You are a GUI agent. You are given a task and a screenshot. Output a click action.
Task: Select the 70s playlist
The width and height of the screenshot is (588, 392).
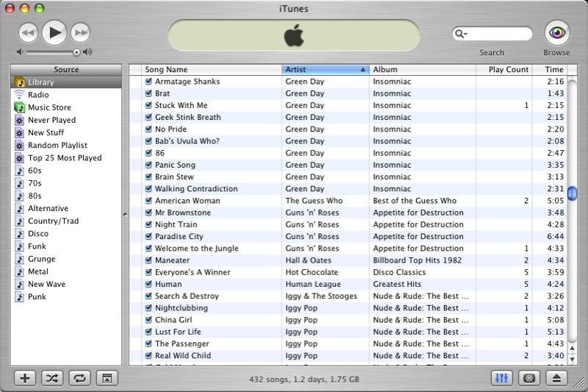66,183
